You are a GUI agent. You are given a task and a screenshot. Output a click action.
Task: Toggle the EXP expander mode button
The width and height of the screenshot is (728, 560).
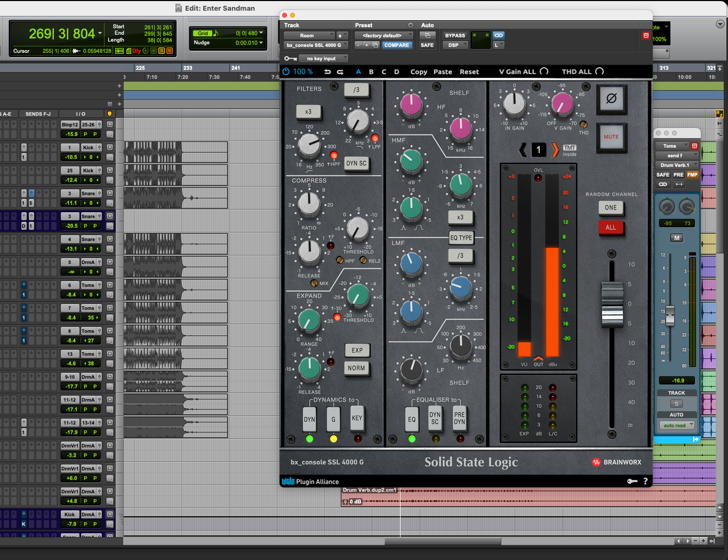pyautogui.click(x=357, y=350)
